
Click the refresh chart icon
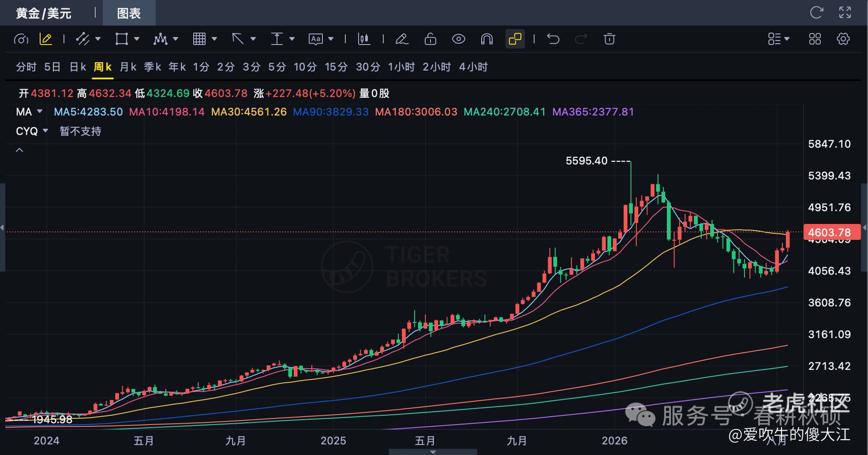pos(816,12)
